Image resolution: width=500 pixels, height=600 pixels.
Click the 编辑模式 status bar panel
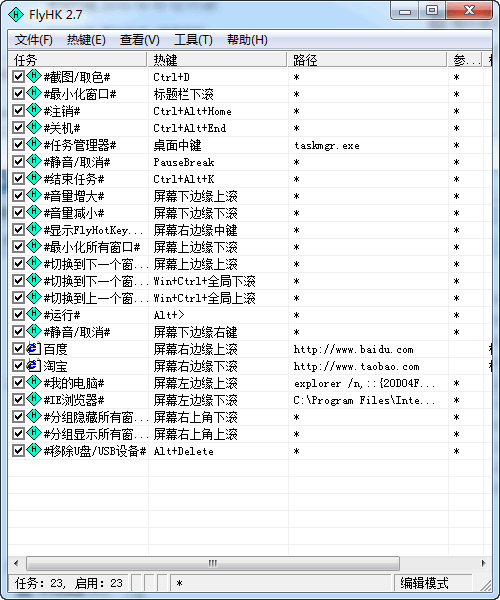click(x=433, y=583)
